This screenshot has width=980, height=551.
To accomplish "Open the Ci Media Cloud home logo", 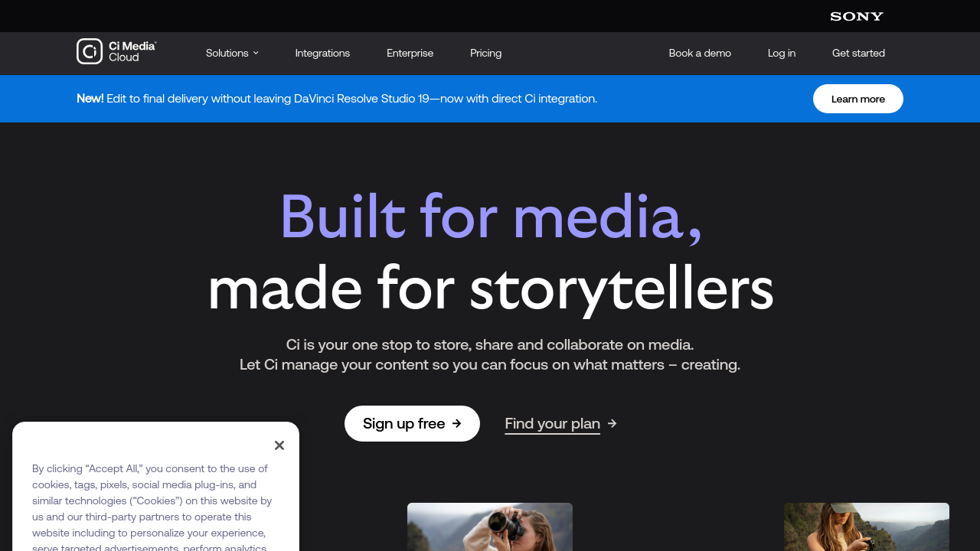I will (116, 52).
